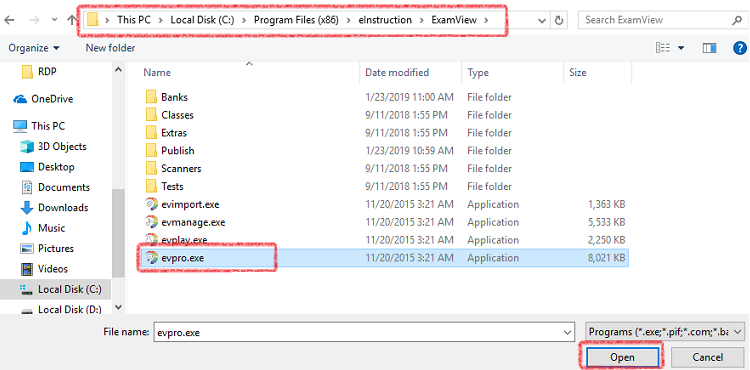The width and height of the screenshot is (750, 370).
Task: Click '8,021 KB' size cell
Action: (606, 258)
